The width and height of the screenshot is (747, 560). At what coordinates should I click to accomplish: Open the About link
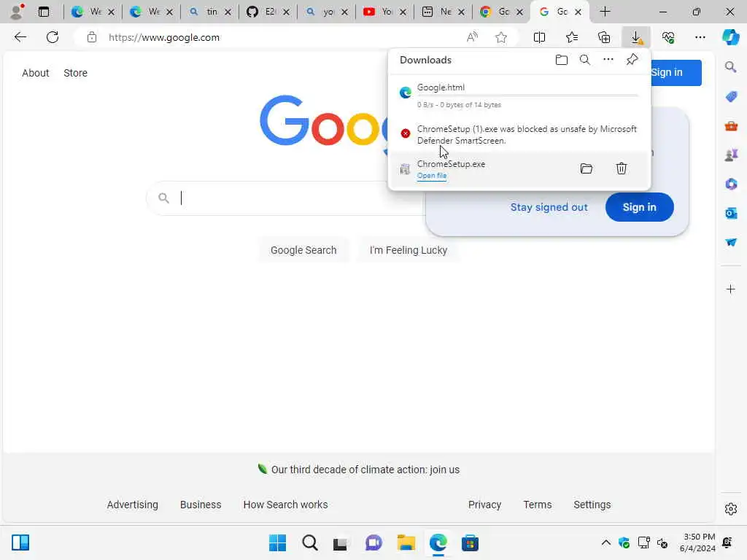(x=35, y=73)
